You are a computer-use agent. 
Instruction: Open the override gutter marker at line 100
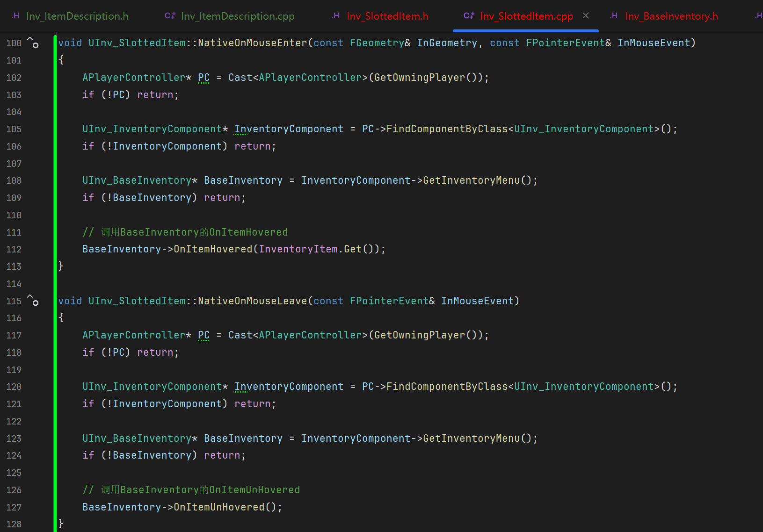tap(33, 43)
